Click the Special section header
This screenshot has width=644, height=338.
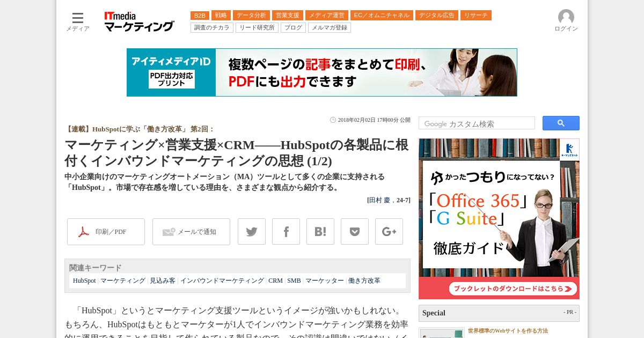tap(499, 313)
